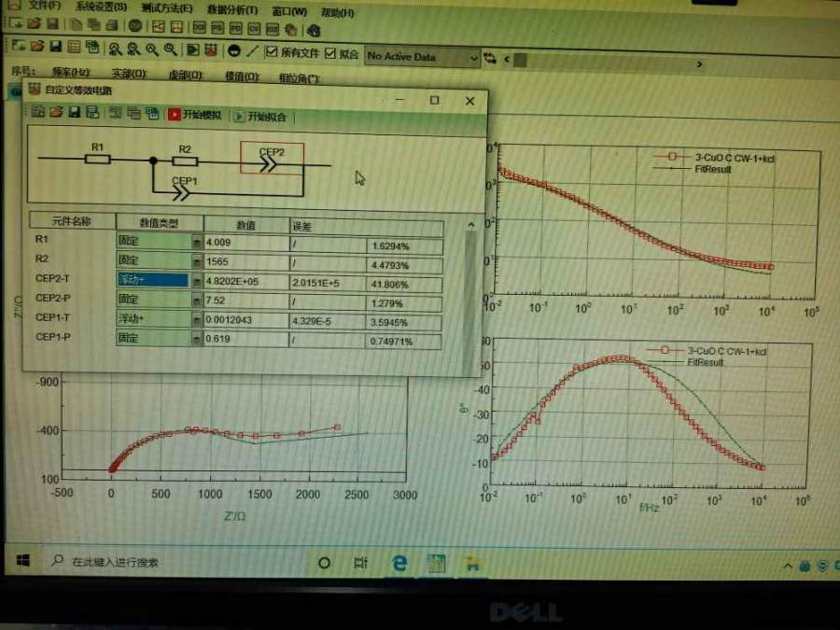Click open folder icon in circuit dialog
This screenshot has width=840, height=630.
pyautogui.click(x=56, y=113)
